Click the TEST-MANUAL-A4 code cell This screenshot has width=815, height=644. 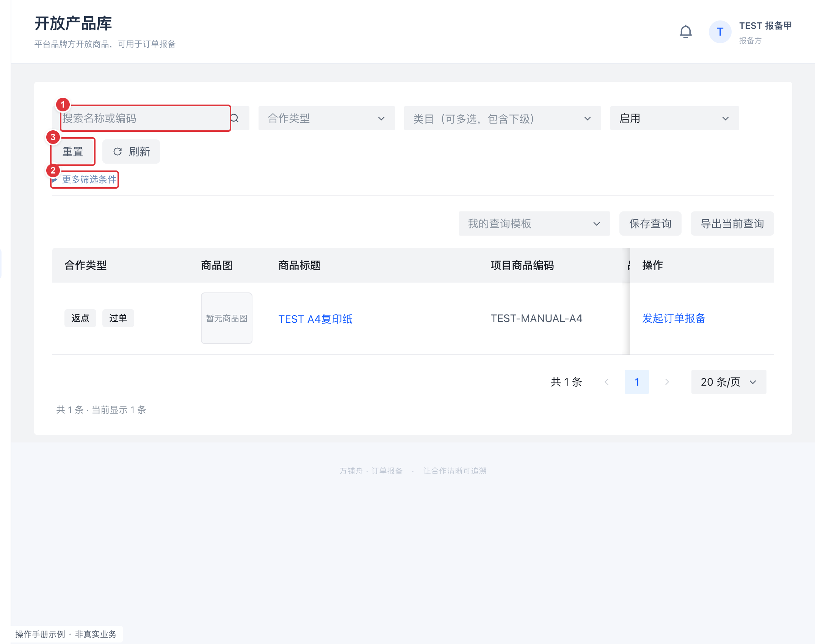536,318
